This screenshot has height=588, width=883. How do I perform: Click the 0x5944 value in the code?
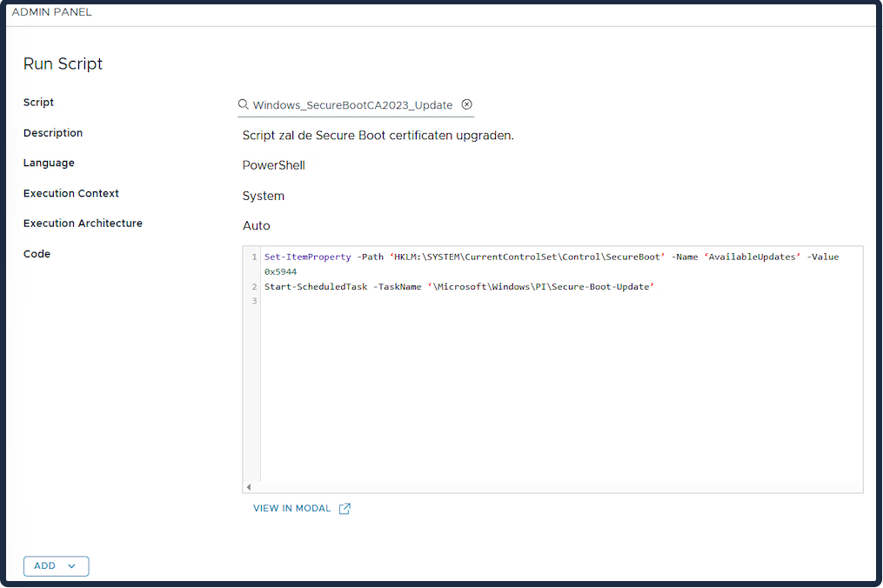[280, 272]
